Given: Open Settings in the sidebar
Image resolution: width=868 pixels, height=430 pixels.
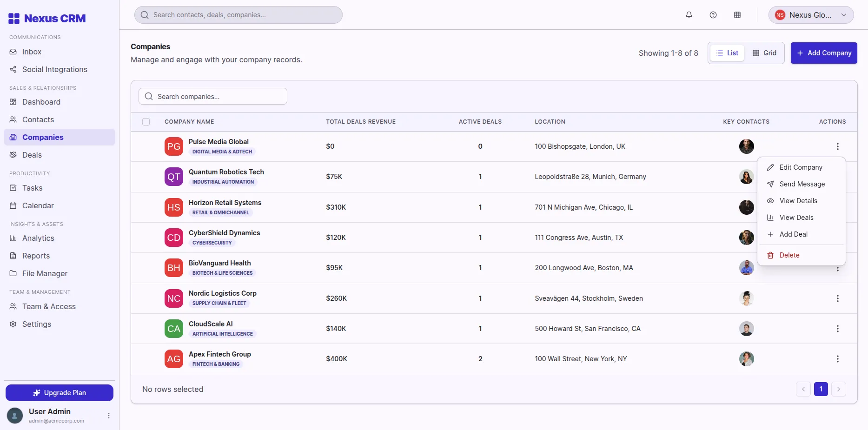Looking at the screenshot, I should tap(60, 324).
